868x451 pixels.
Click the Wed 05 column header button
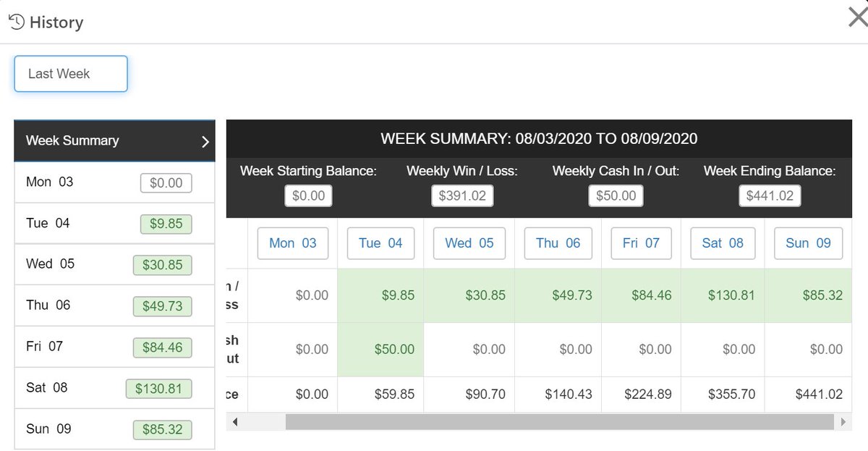click(469, 243)
